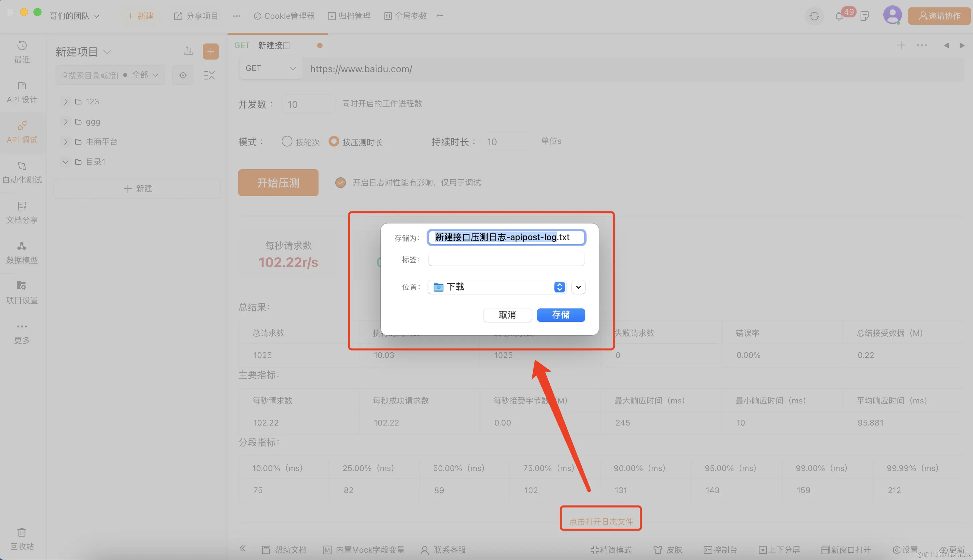Expand the ggg folder
This screenshot has width=973, height=560.
tap(66, 121)
